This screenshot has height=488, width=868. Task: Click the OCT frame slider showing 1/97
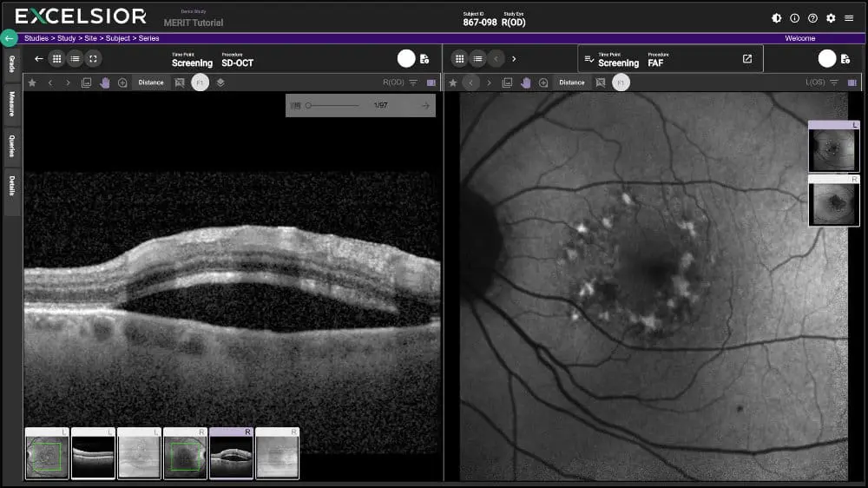point(332,106)
